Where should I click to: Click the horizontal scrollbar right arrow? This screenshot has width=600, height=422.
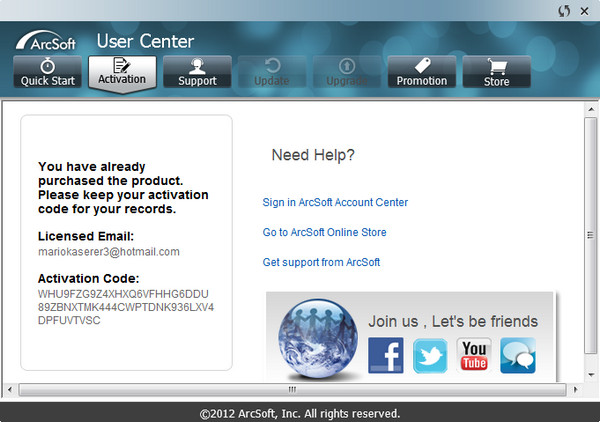tap(575, 390)
